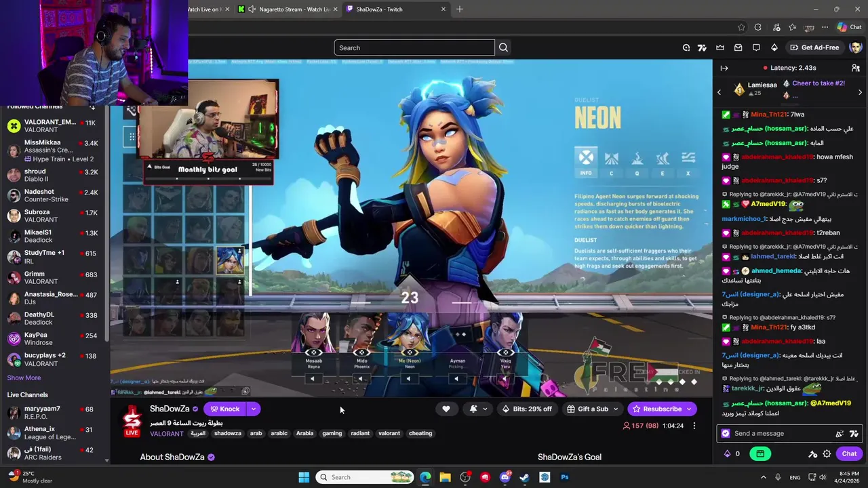Open chat settings gear icon

(827, 454)
